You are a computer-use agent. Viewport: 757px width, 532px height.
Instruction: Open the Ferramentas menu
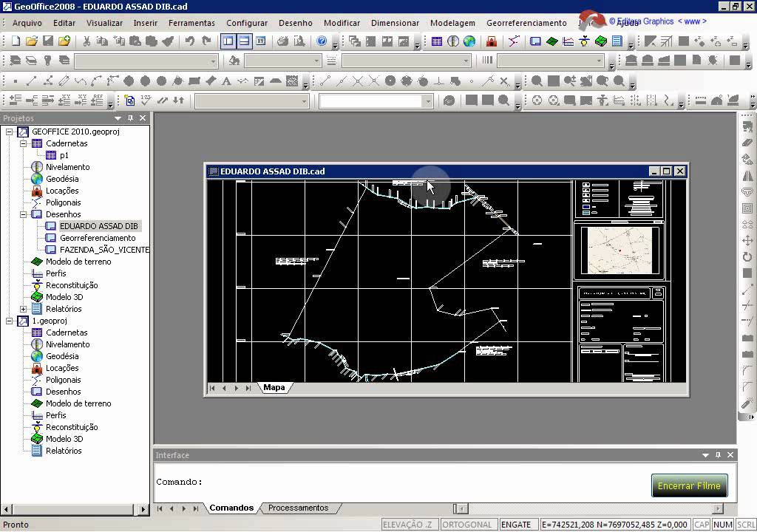191,23
